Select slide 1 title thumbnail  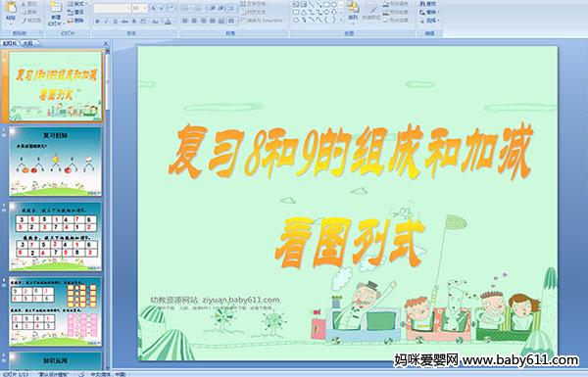(56, 86)
